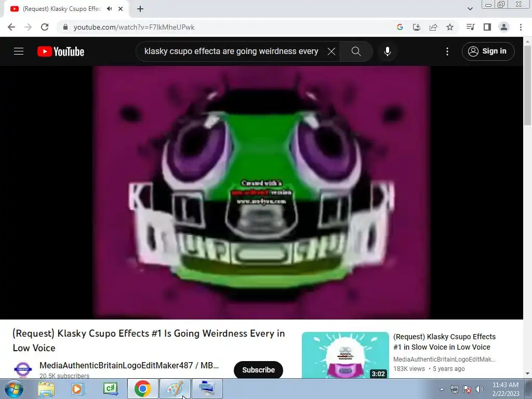Open the network tray icon
The width and height of the screenshot is (532, 399).
tap(454, 389)
